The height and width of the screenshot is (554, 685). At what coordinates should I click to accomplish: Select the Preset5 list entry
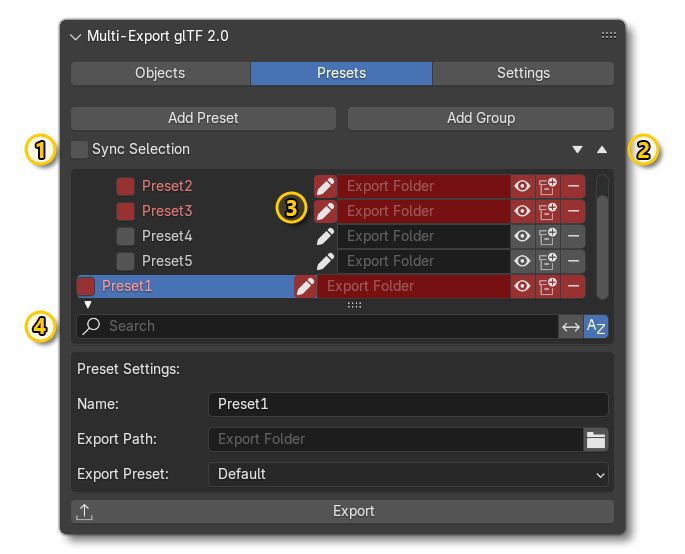click(167, 261)
